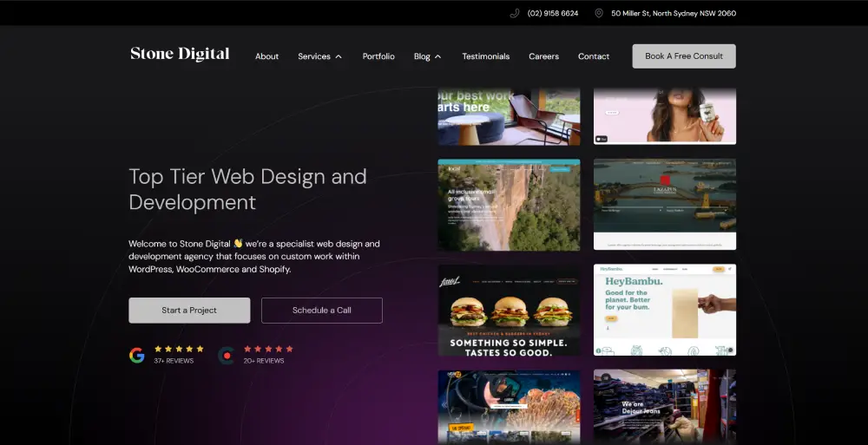Open the Services menu item

coord(314,56)
